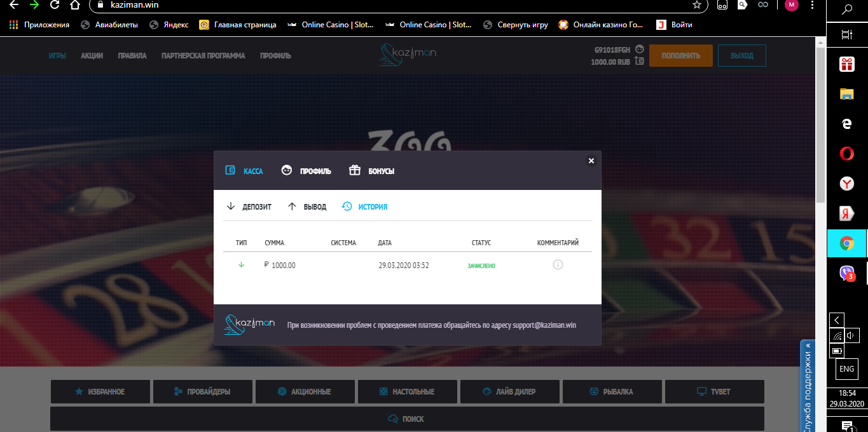Click support email in dialog footer
868x432 pixels.
click(x=544, y=325)
